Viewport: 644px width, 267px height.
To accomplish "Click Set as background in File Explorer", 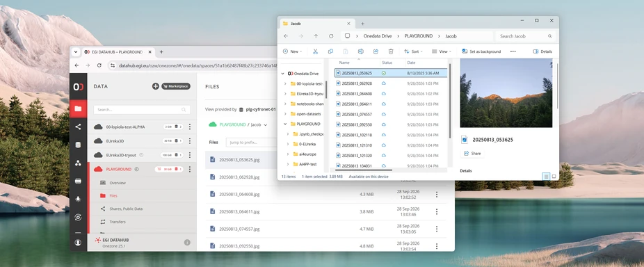I will [481, 51].
